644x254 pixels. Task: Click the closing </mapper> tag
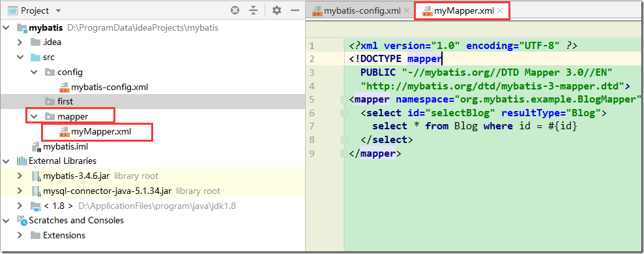375,153
